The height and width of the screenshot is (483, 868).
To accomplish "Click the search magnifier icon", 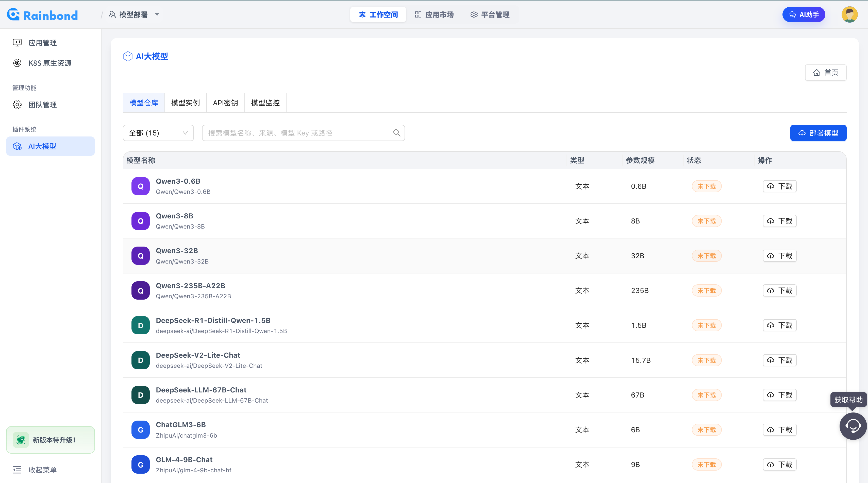I will tap(397, 133).
